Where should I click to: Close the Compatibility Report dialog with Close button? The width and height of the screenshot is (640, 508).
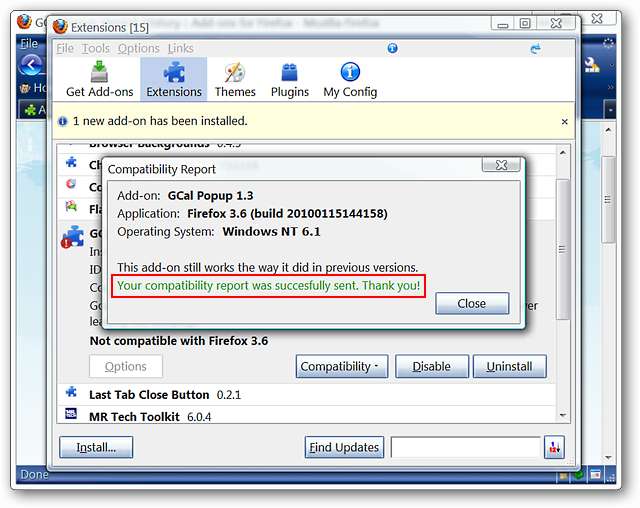coord(472,303)
